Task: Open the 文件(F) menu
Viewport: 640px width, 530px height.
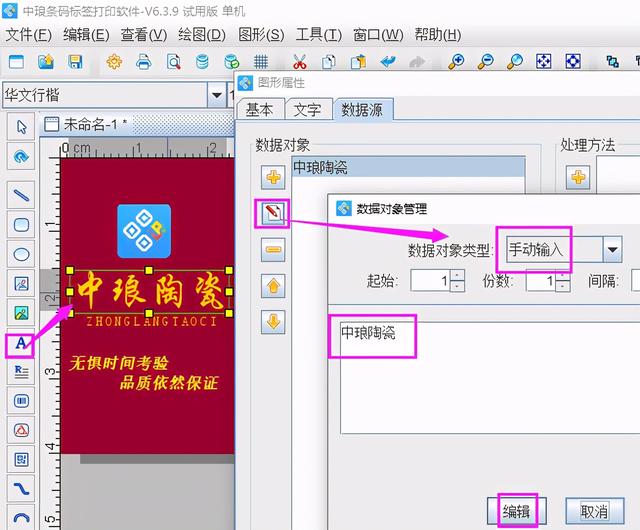Action: coord(29,35)
